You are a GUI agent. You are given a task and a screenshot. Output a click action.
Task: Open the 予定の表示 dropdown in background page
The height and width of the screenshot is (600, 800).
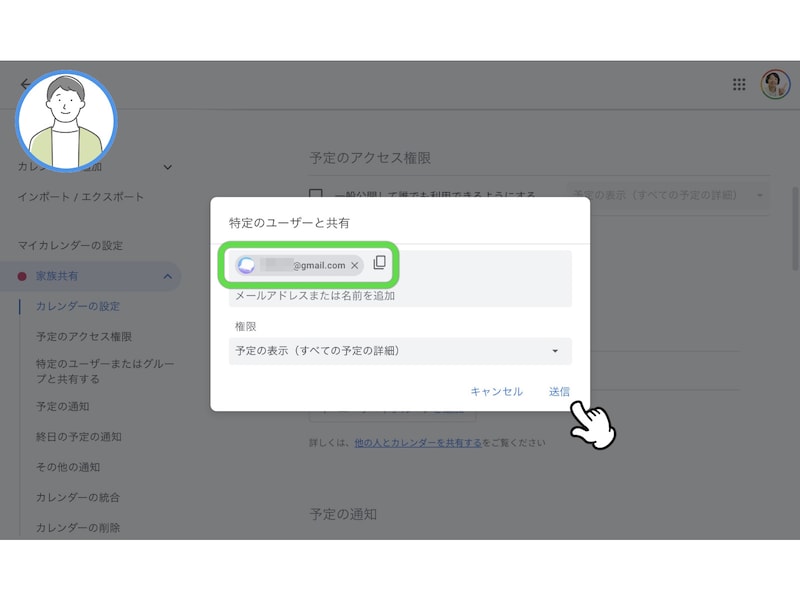coord(668,195)
